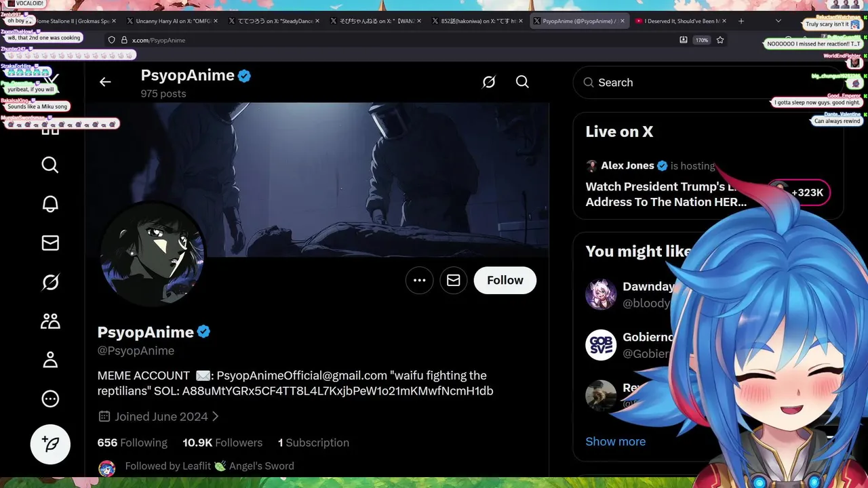Open Notifications bell in sidebar

point(50,204)
